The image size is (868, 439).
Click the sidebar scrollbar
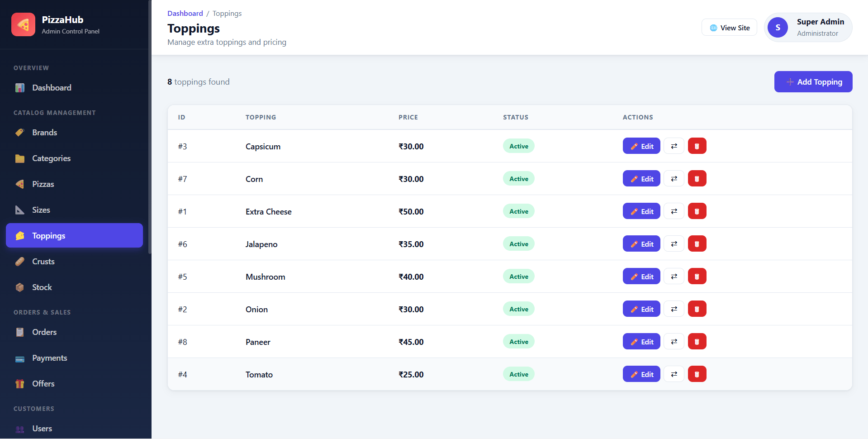150,127
